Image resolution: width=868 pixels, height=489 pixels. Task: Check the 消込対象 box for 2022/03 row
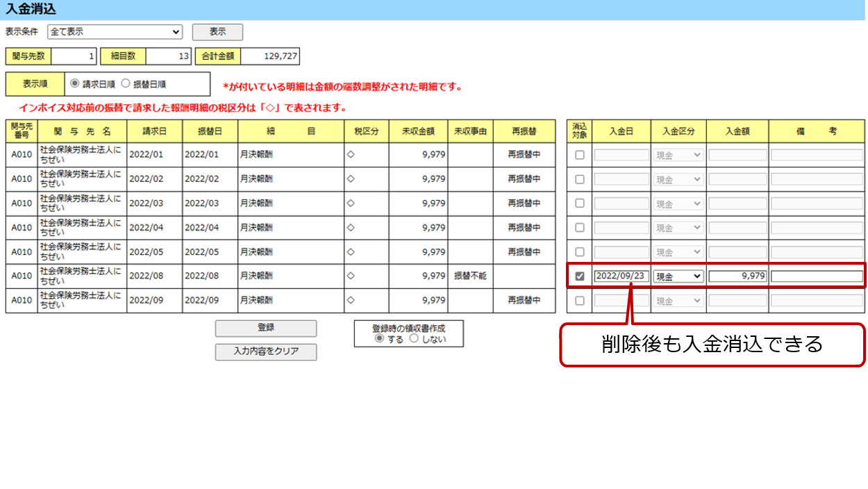point(579,204)
